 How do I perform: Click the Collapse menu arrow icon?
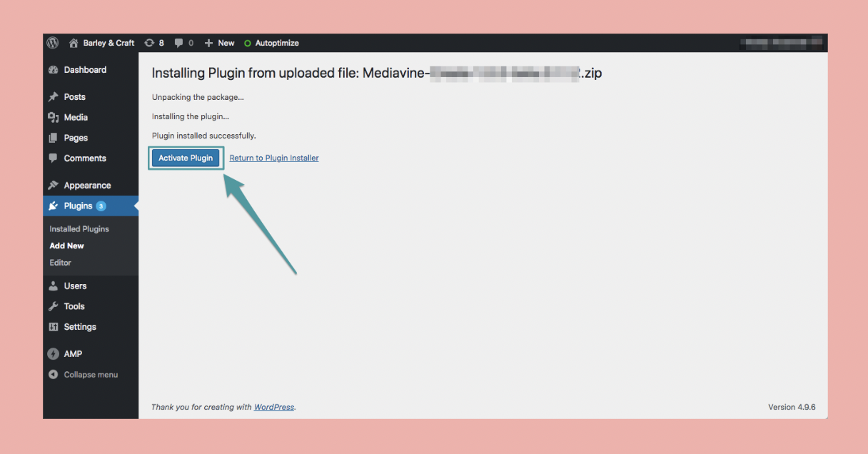point(53,375)
